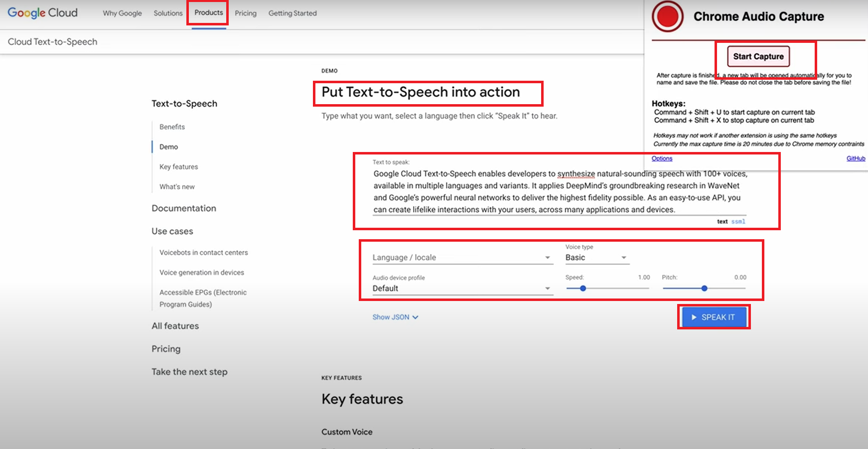Go to All features in the sidebar
The image size is (868, 449).
pos(175,326)
